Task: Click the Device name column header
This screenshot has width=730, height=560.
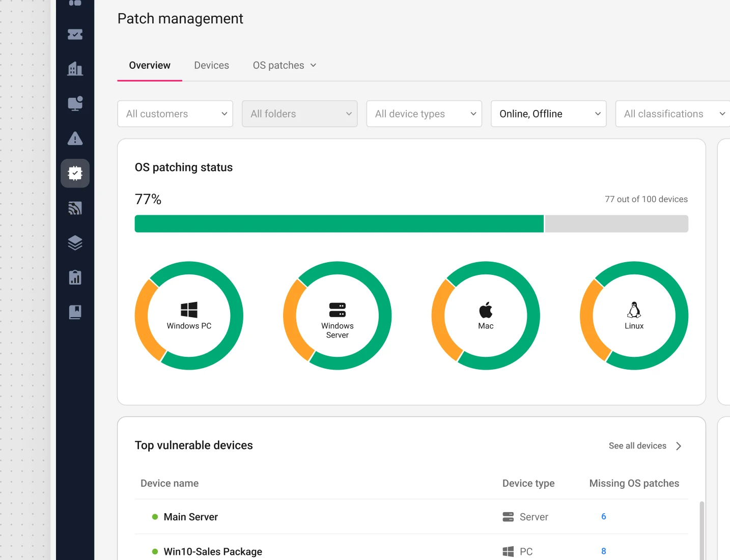Action: point(170,483)
